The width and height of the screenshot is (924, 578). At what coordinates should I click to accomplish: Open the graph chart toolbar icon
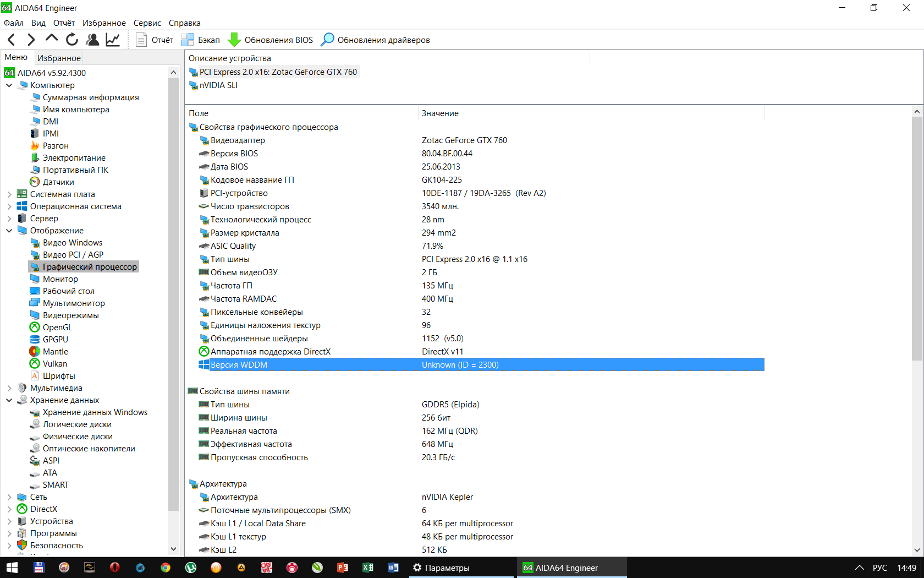pos(113,40)
